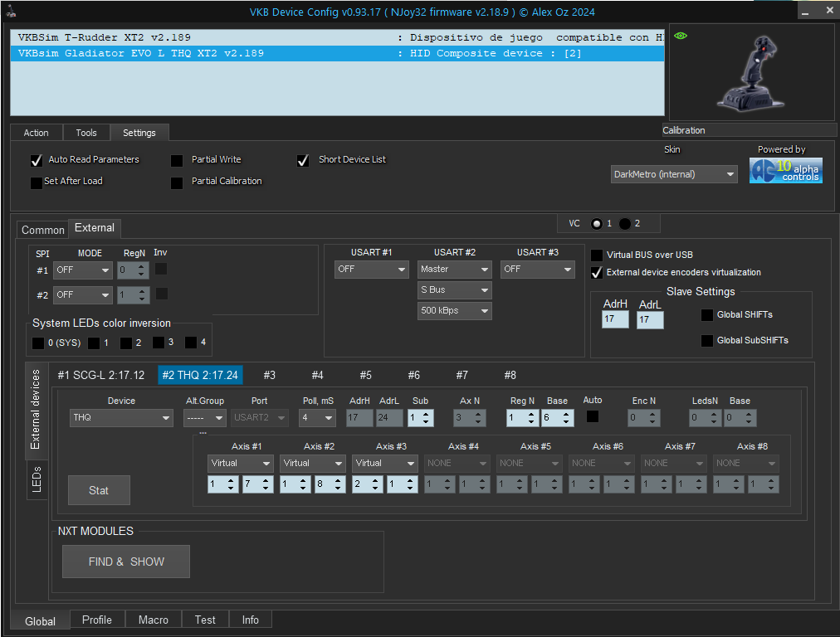Screen dimensions: 840x637
Task: Open the Alt.Group dropdown
Action: [205, 417]
